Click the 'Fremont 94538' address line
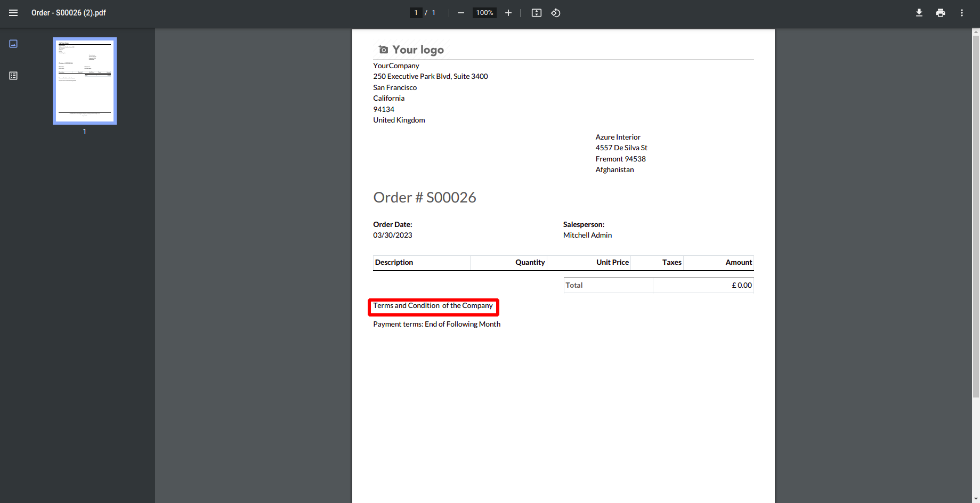This screenshot has width=980, height=503. tap(620, 159)
